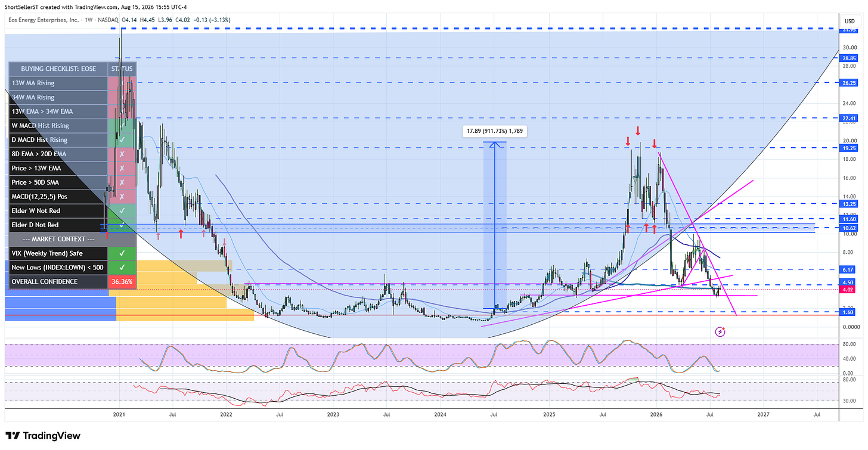Select the MACD(12,25,5) Pos row
Screen dimensions: 868x450
click(x=73, y=197)
